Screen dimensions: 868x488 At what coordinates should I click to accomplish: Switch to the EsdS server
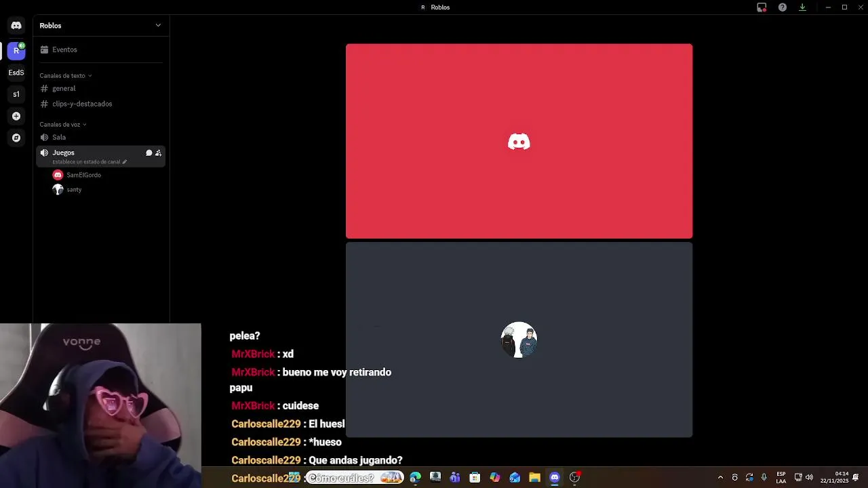pos(16,73)
